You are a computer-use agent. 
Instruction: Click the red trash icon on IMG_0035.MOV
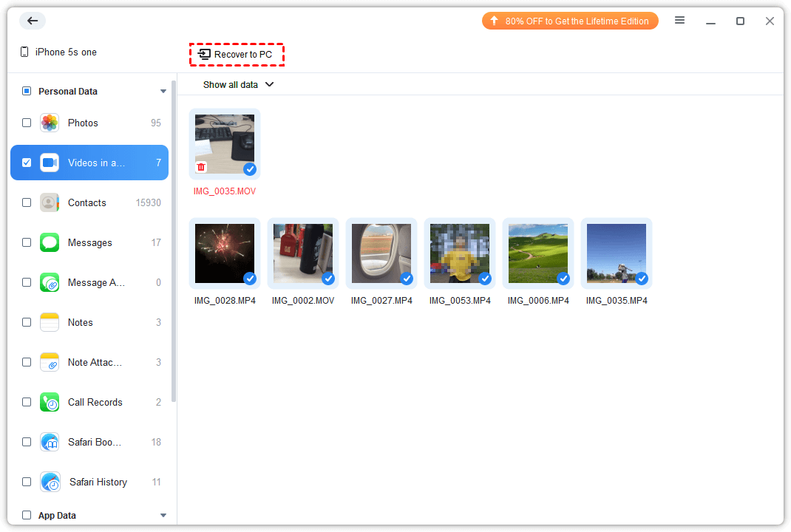coord(201,168)
